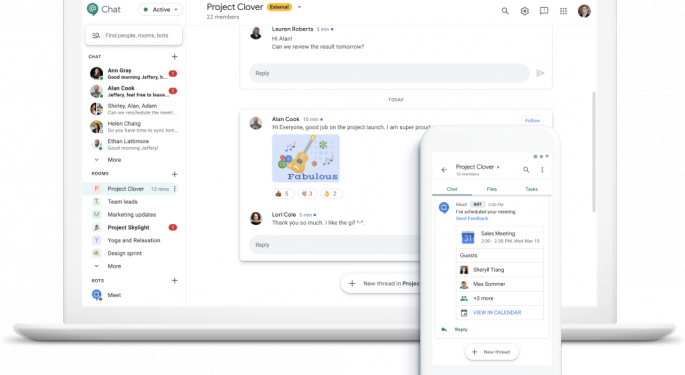Click the External label beside Project Clover

(x=279, y=7)
